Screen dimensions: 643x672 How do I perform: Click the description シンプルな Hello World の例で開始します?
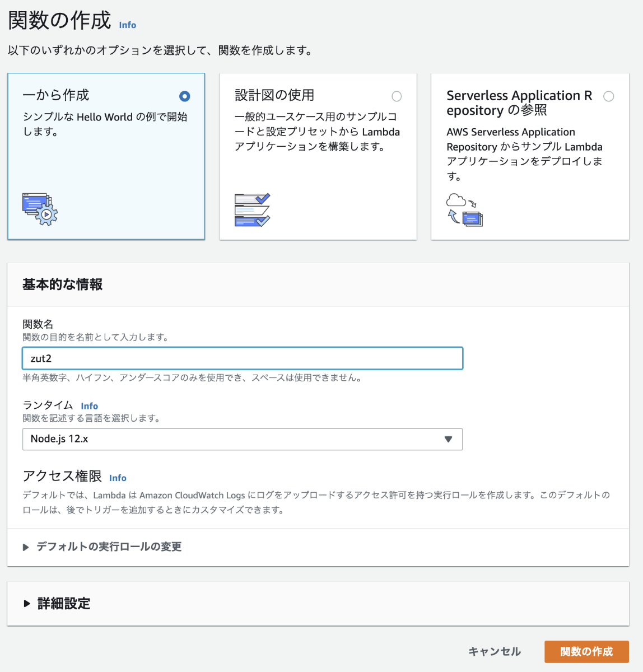[x=105, y=124]
